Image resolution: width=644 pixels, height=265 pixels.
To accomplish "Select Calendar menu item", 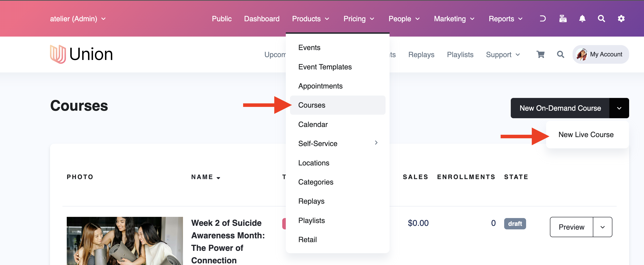I will (337, 124).
